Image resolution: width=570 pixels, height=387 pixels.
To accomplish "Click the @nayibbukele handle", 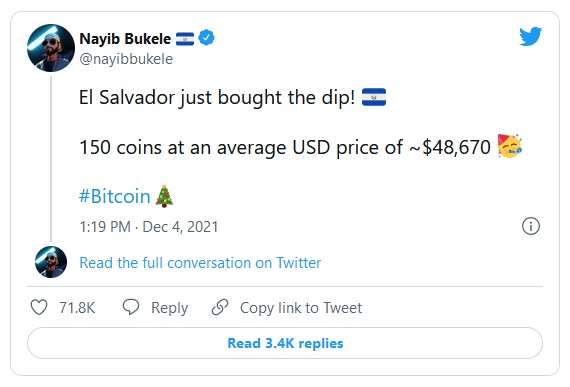I will pos(126,59).
